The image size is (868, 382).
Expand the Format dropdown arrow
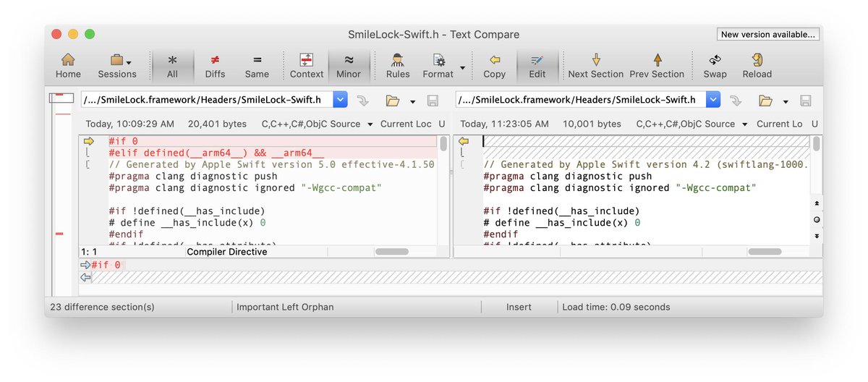pos(462,69)
